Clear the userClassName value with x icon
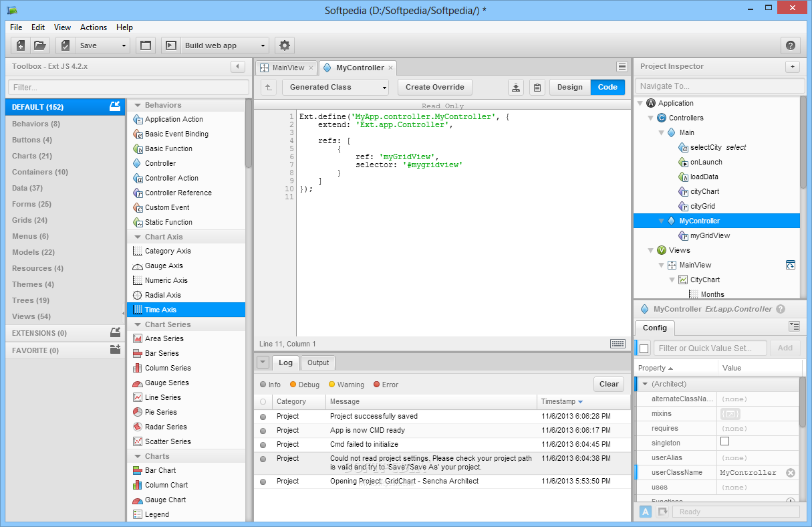 [791, 472]
